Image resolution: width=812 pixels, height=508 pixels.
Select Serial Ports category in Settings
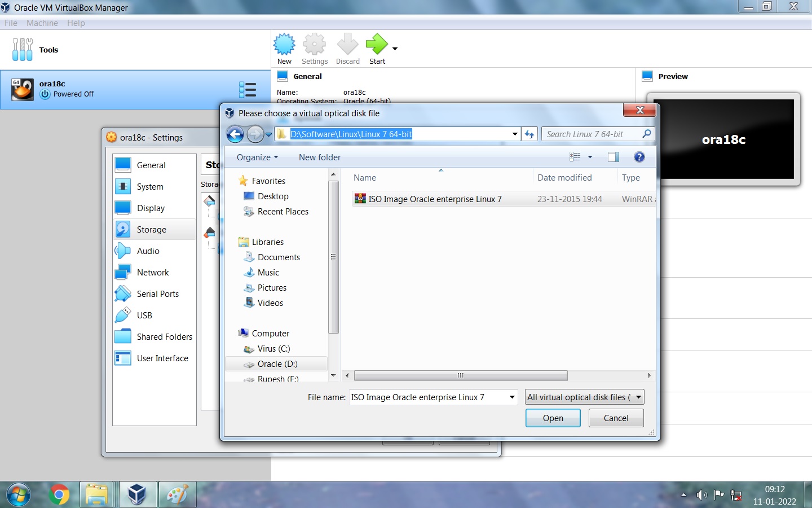click(x=155, y=294)
